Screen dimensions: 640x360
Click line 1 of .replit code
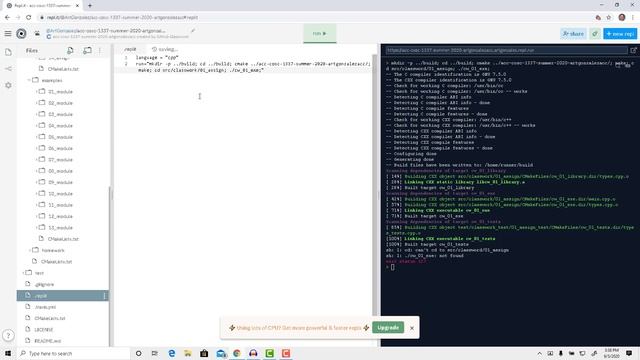click(x=157, y=58)
